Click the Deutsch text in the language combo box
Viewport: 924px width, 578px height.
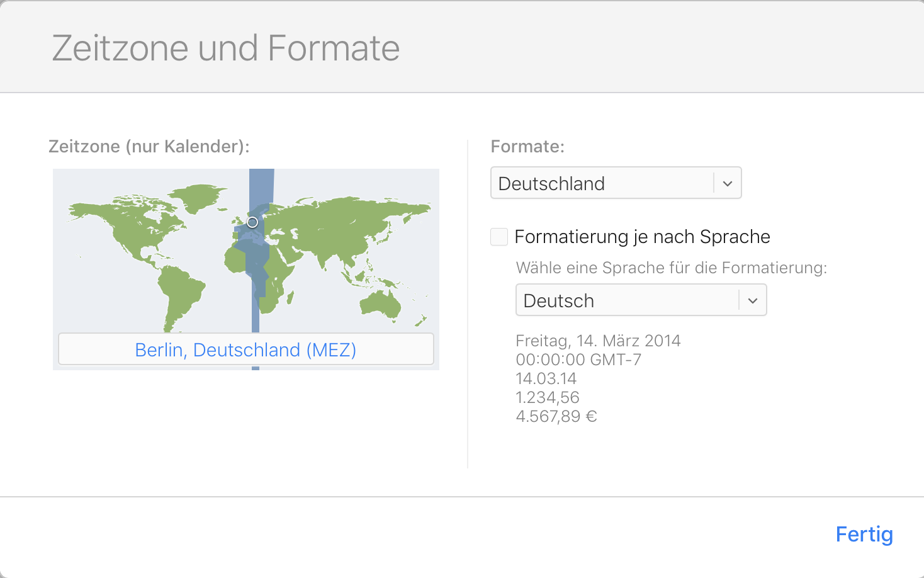tap(559, 300)
